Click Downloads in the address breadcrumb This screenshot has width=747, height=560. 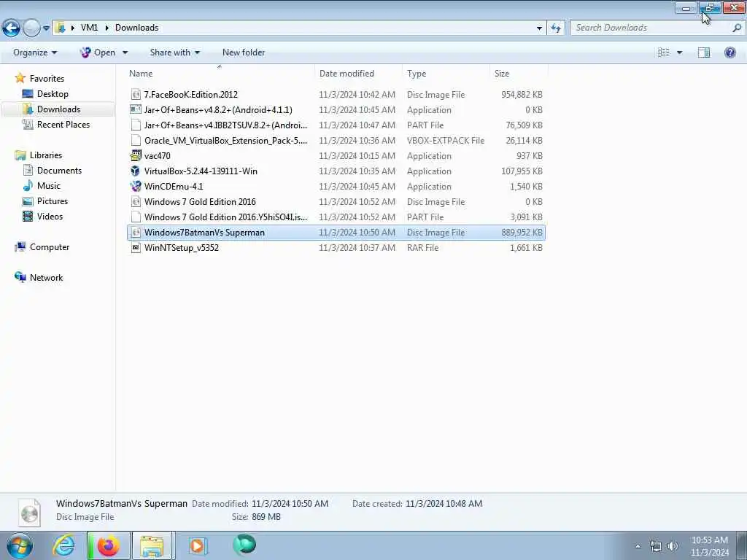pos(136,28)
